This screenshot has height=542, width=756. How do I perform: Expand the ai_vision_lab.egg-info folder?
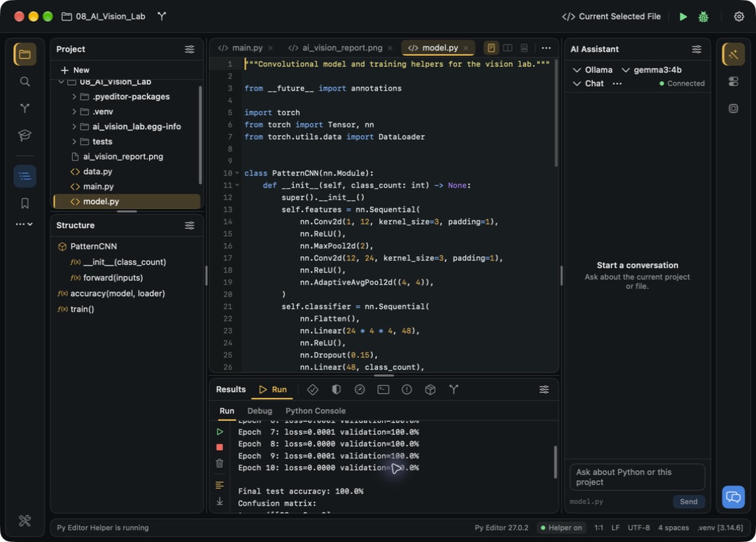[x=73, y=127]
